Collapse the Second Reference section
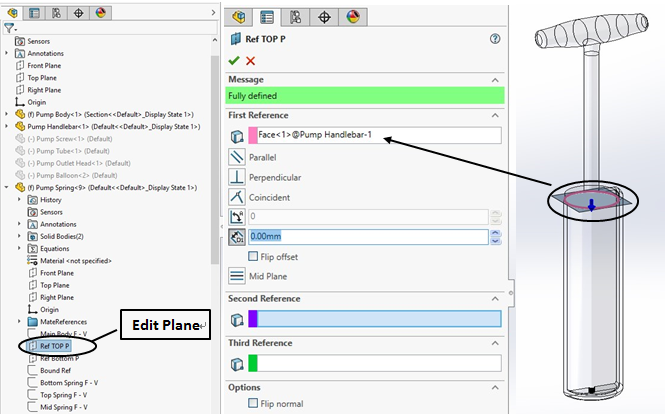The image size is (665, 419). pos(493,299)
